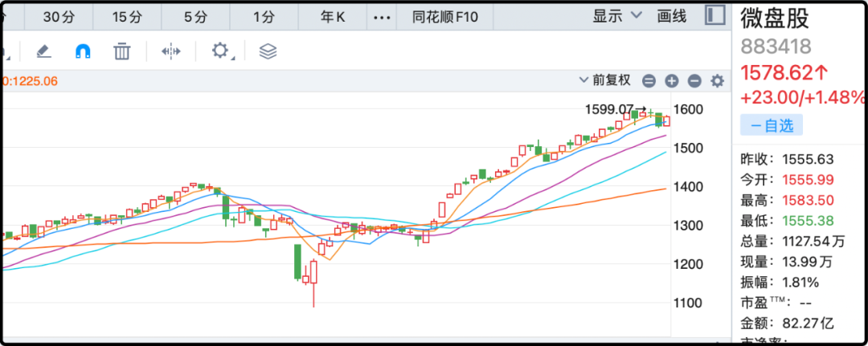Click the 自选 watchlist button
Image resolution: width=868 pixels, height=346 pixels.
click(x=772, y=125)
